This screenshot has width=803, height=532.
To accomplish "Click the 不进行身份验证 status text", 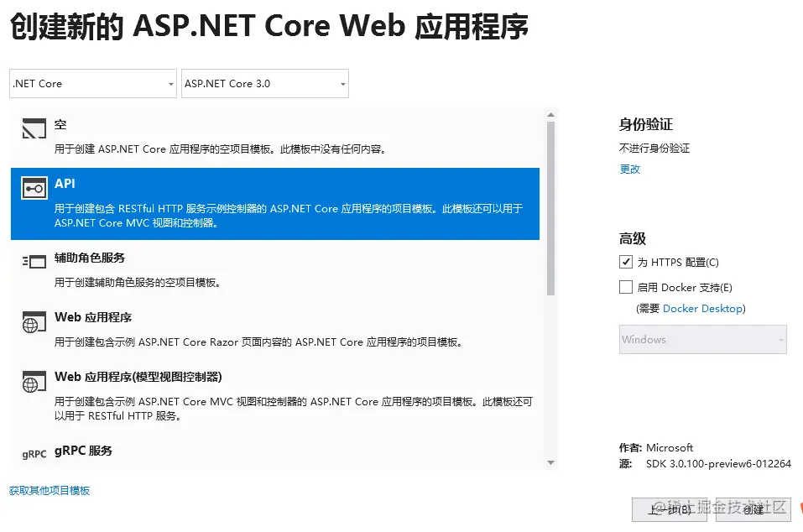I will pyautogui.click(x=654, y=148).
